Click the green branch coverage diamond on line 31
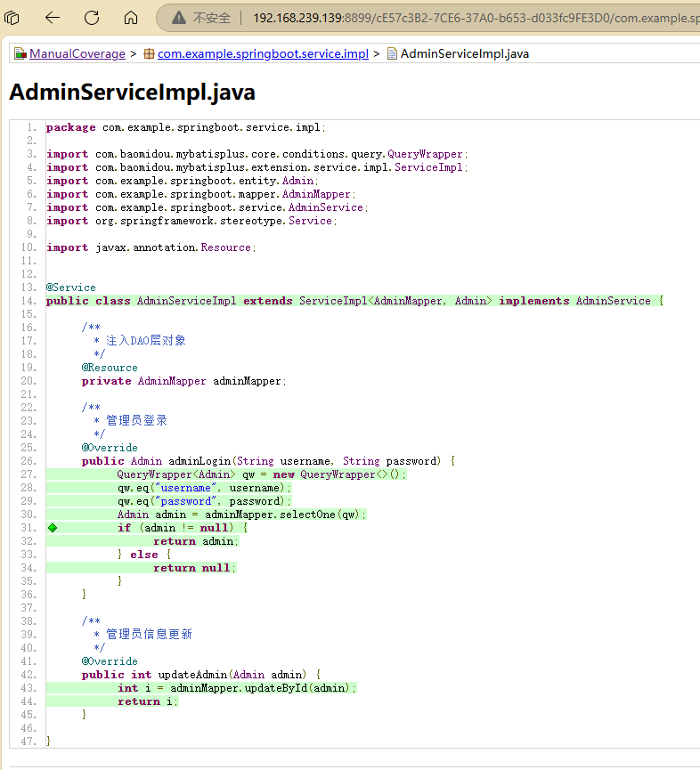Screen dimensions: 700x770 point(53,528)
